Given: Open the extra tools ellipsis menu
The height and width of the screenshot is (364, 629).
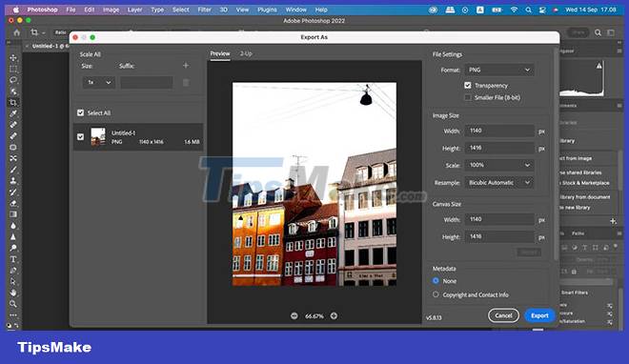Looking at the screenshot, I should [x=13, y=315].
